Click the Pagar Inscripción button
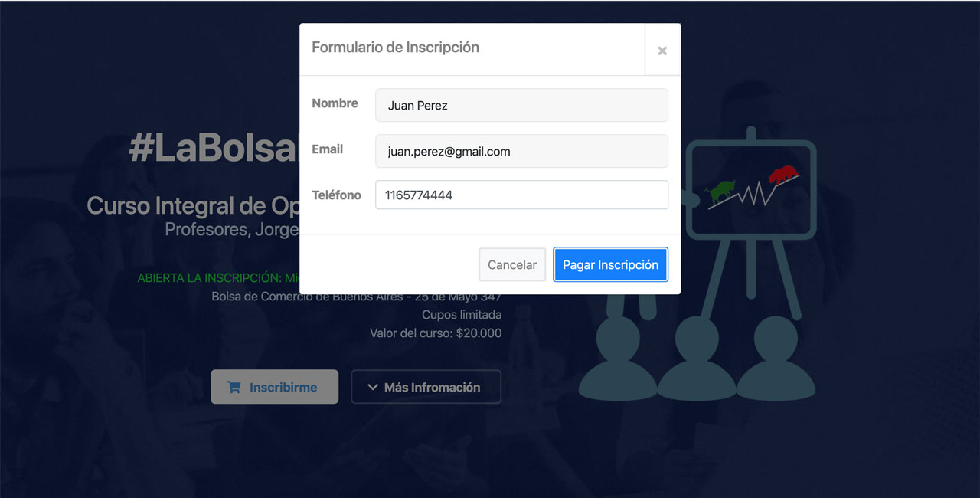The width and height of the screenshot is (980, 498). click(610, 264)
